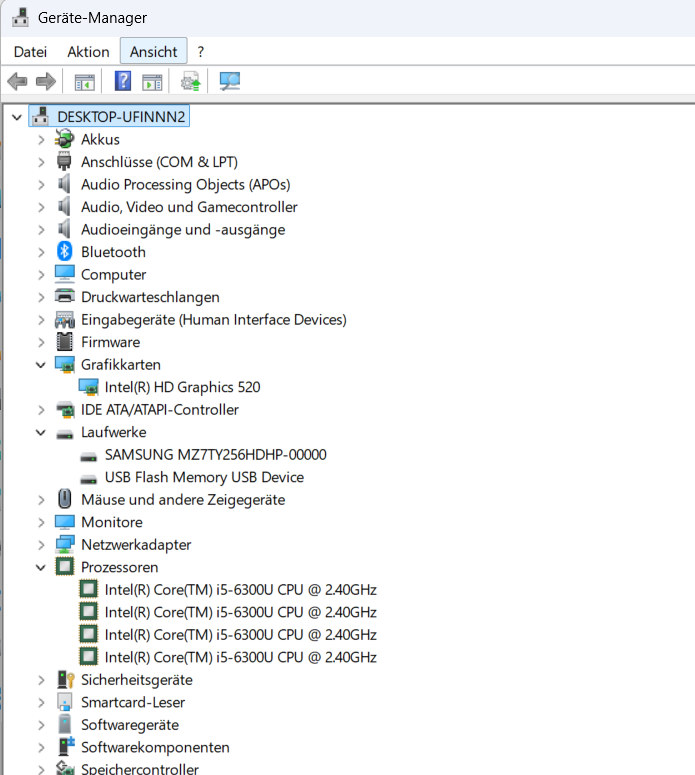Select the Softwarekomponenten label
This screenshot has height=775, width=695.
[x=155, y=747]
